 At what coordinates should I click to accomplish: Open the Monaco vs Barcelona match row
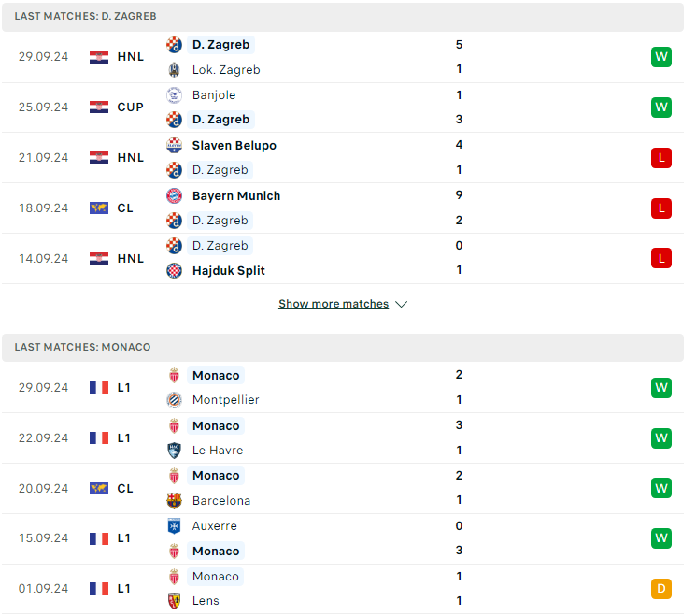click(343, 488)
